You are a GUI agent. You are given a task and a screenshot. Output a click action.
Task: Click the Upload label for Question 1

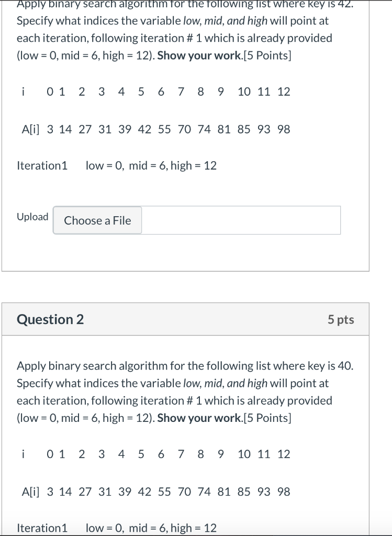32,216
